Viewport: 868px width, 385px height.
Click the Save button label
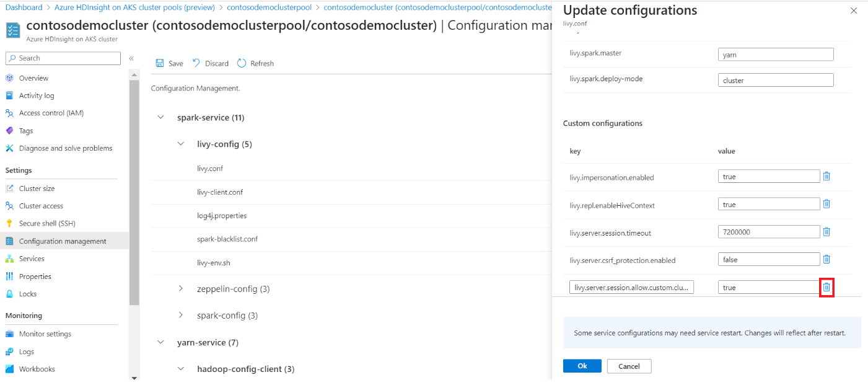[x=176, y=63]
